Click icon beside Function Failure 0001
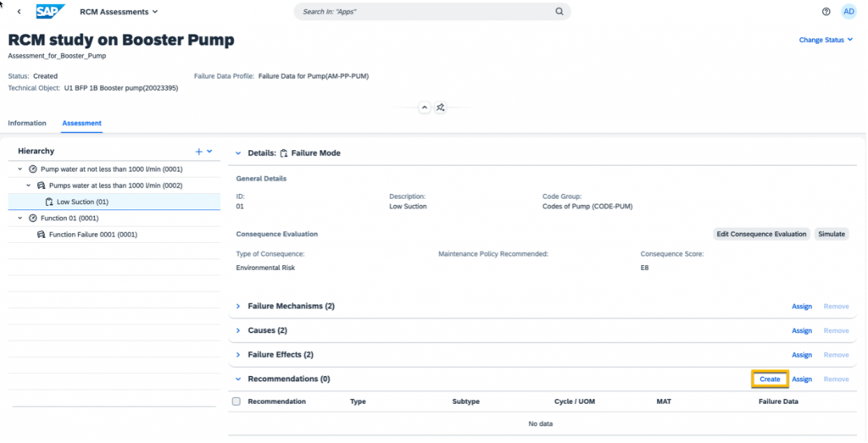The width and height of the screenshot is (868, 443). click(x=41, y=235)
